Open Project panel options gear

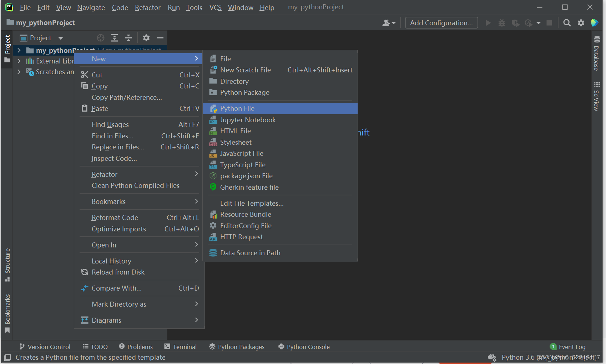point(146,38)
